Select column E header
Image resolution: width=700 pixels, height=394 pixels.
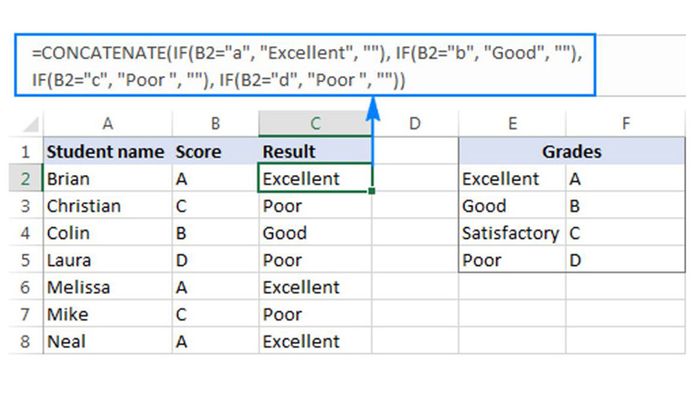click(x=512, y=124)
